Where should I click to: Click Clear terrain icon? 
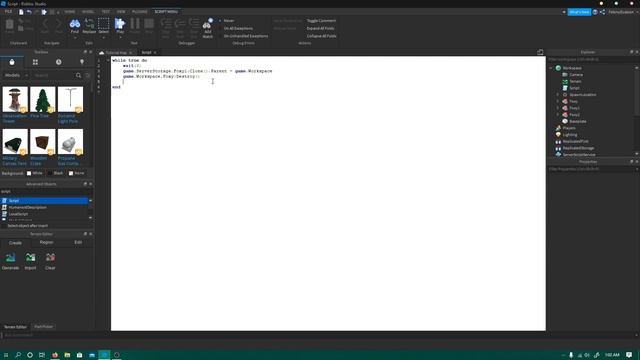[x=50, y=258]
